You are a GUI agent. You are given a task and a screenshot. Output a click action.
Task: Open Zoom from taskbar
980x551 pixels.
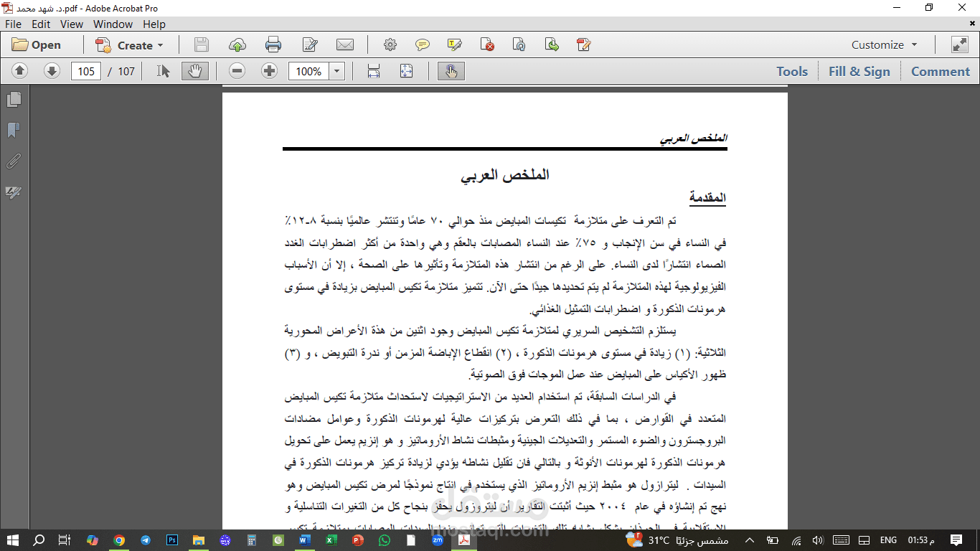point(438,540)
